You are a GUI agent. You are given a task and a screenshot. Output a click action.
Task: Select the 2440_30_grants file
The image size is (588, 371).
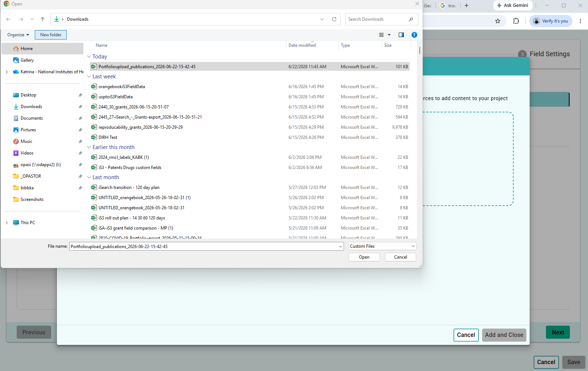click(x=250, y=107)
